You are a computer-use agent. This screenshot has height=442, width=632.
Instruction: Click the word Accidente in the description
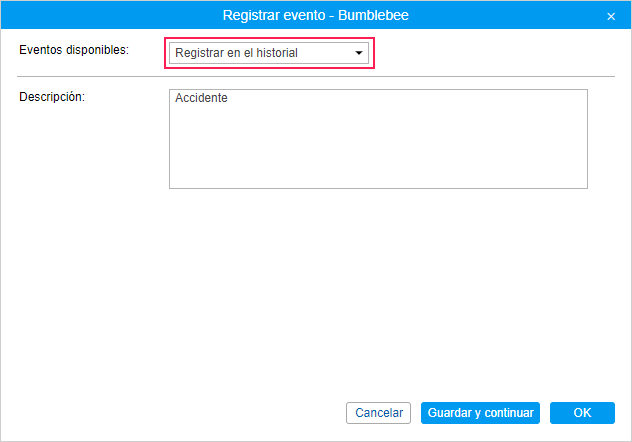pyautogui.click(x=201, y=99)
